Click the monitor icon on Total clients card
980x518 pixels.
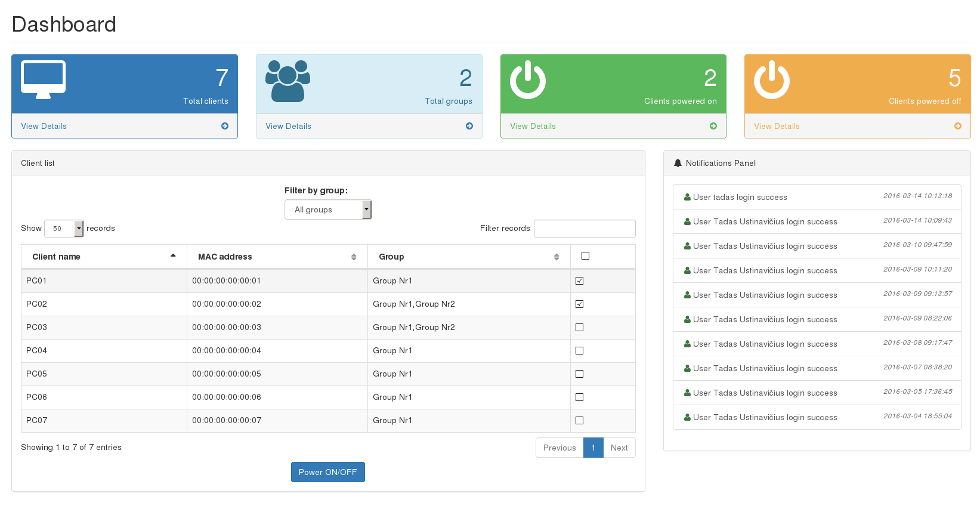(x=43, y=80)
